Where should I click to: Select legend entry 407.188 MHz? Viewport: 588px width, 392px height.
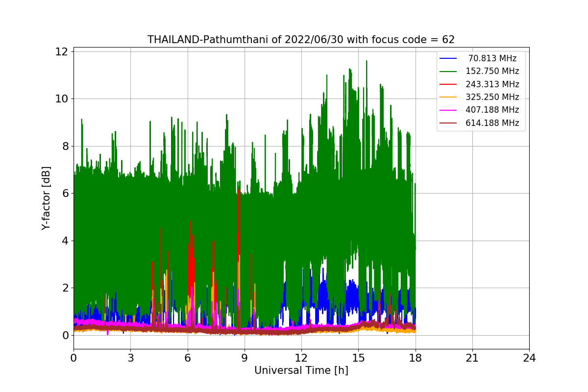tap(492, 110)
